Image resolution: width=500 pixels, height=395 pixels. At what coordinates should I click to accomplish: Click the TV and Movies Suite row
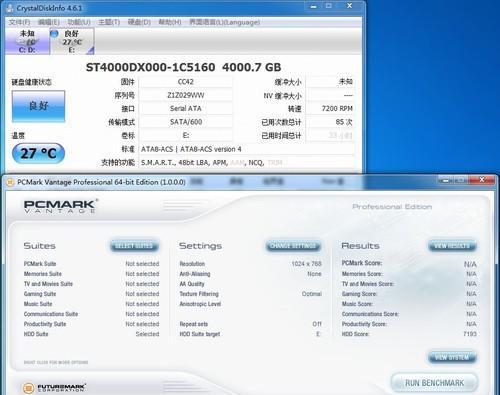[x=91, y=284]
